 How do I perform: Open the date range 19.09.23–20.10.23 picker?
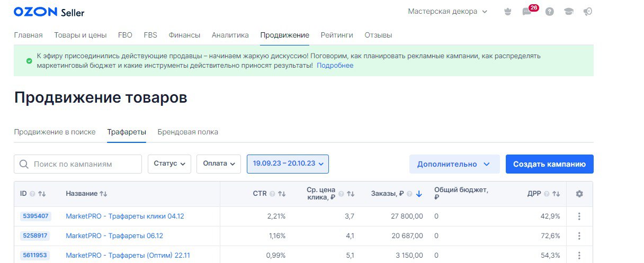pos(288,164)
